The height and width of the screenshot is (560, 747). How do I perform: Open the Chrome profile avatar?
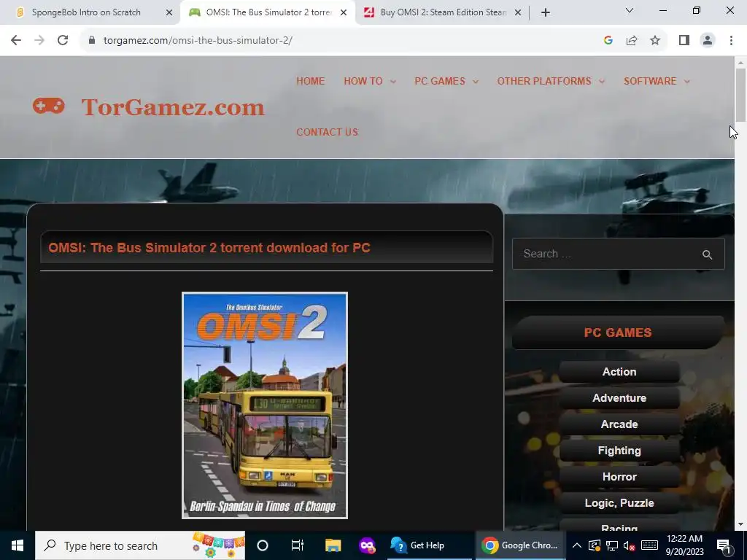pos(708,41)
